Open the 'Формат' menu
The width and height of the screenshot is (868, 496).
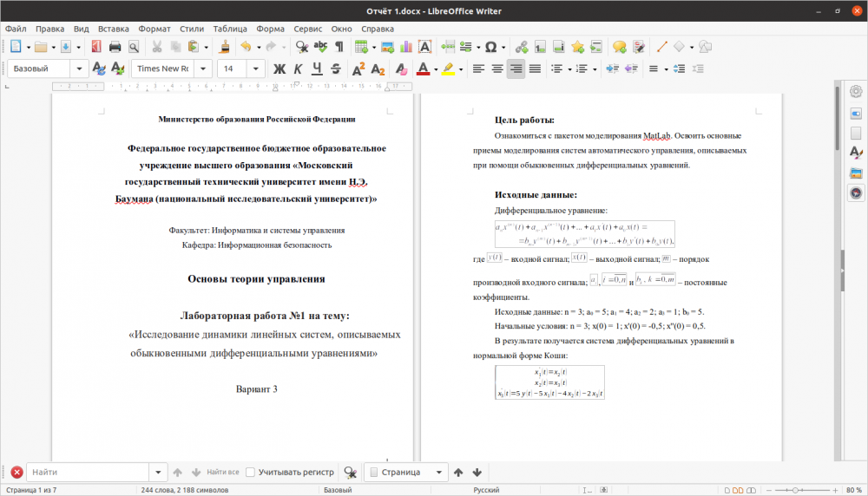click(x=154, y=29)
